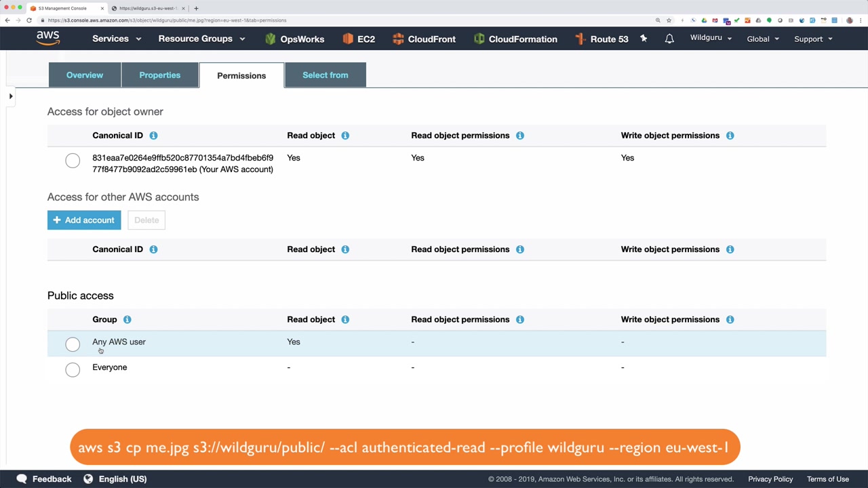868x488 pixels.
Task: Select the Everyone radio button
Action: point(73,369)
